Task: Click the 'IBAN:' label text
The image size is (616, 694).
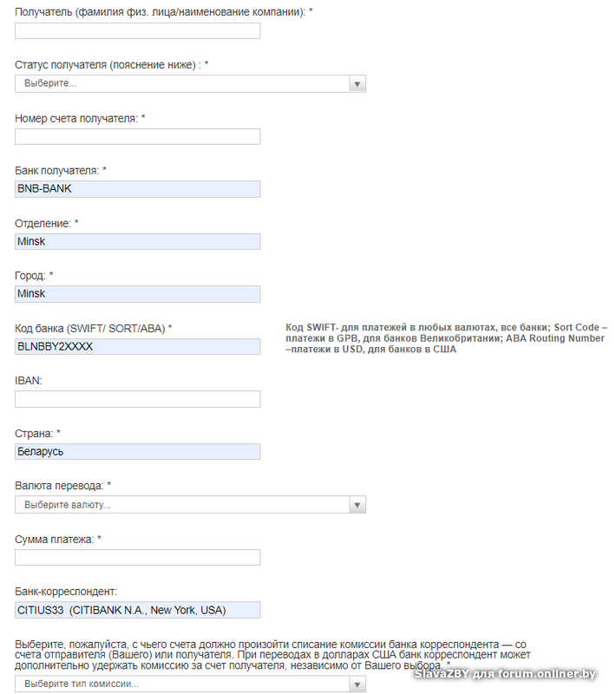Action: (29, 381)
